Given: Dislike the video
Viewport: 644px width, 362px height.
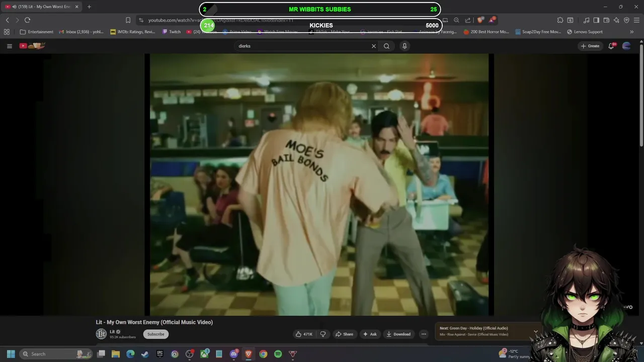Looking at the screenshot, I should (323, 334).
